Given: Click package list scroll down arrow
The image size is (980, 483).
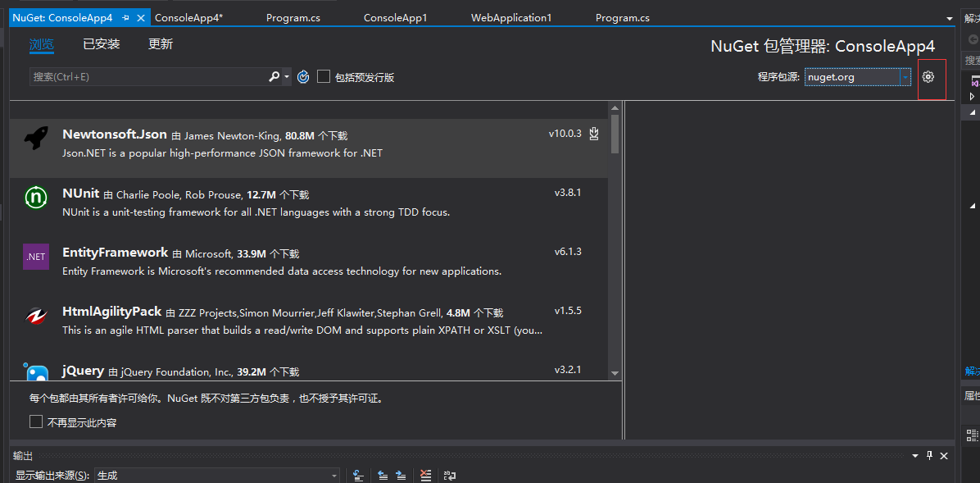Looking at the screenshot, I should [615, 372].
